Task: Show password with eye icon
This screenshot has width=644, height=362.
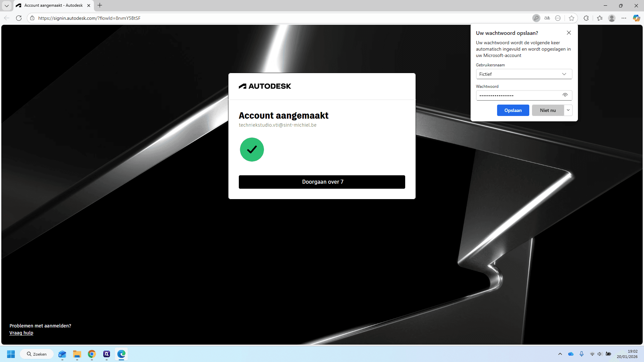Action: coord(565,95)
